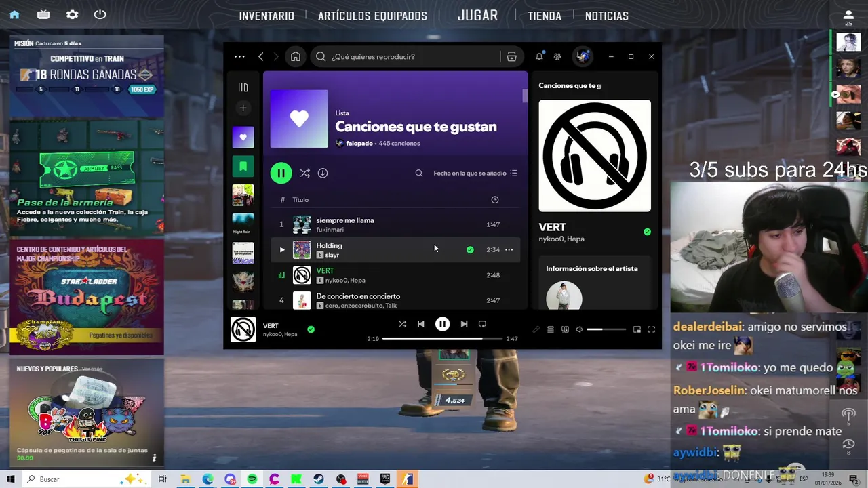Open falopado profile link
Viewport: 868px width, 488px height.
pyautogui.click(x=359, y=144)
